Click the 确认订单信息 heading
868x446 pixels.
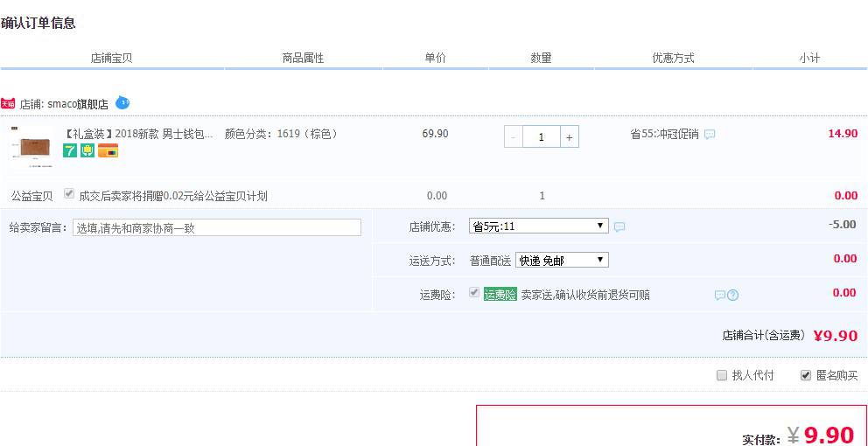(x=38, y=24)
